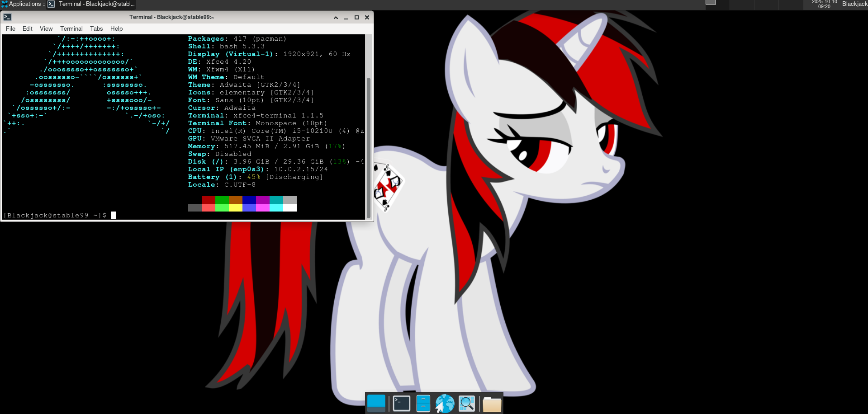Switch to the fourth workspace in the pager
Viewport: 868px width, 414px height.
[x=790, y=4]
